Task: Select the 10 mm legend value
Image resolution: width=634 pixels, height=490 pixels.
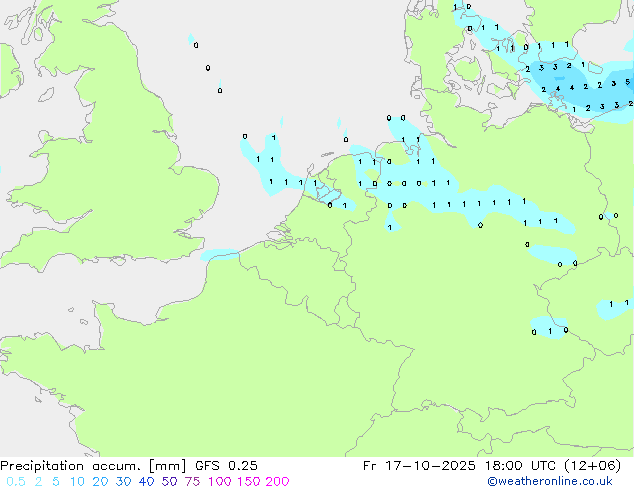Action: pos(77,482)
